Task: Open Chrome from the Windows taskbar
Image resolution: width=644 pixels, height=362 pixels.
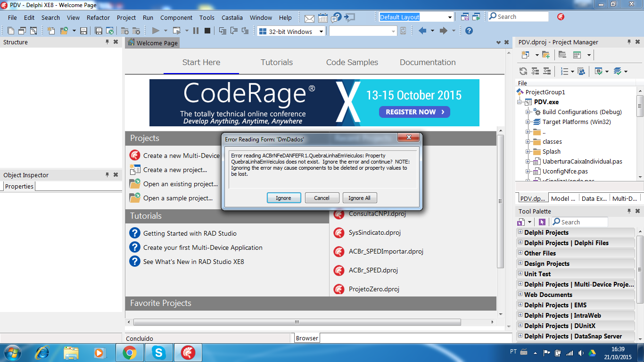Action: (129, 353)
